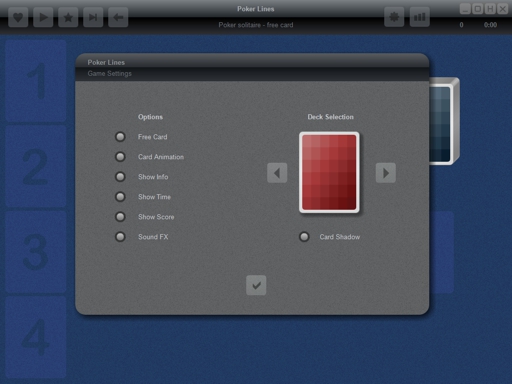Click row slot number 2

[36, 166]
